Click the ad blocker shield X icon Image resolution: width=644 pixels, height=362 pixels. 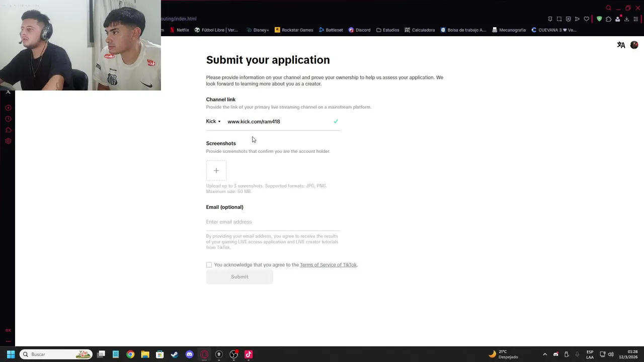pyautogui.click(x=568, y=19)
